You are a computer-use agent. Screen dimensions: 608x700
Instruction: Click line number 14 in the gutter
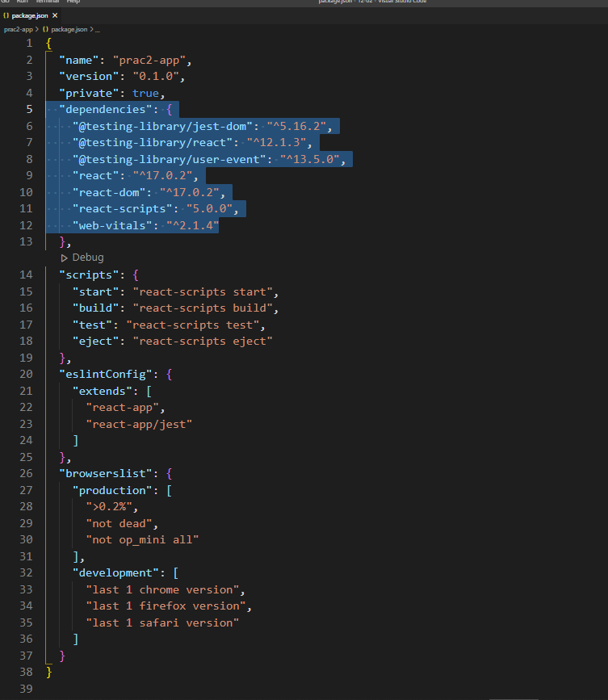(x=27, y=275)
